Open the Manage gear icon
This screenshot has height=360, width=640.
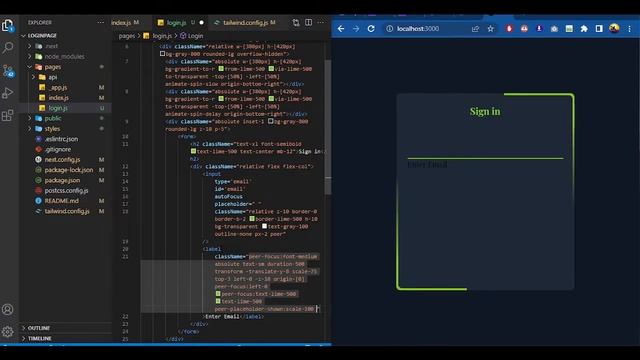(x=8, y=332)
